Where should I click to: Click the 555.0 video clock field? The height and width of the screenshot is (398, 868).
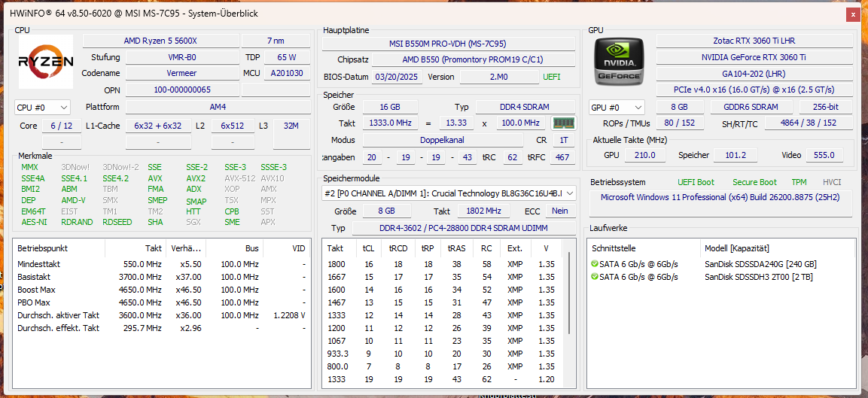pyautogui.click(x=825, y=155)
